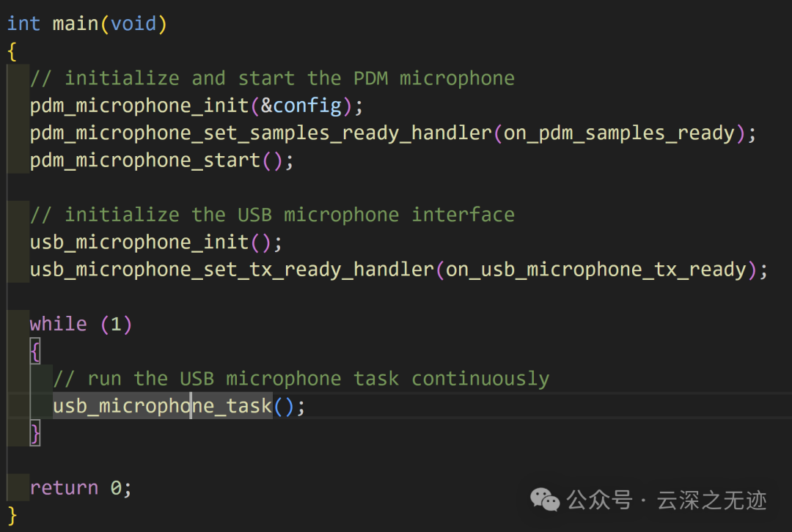Click usb_microphone_set_tx_ready_handler call
The width and height of the screenshot is (792, 532).
[x=232, y=270]
